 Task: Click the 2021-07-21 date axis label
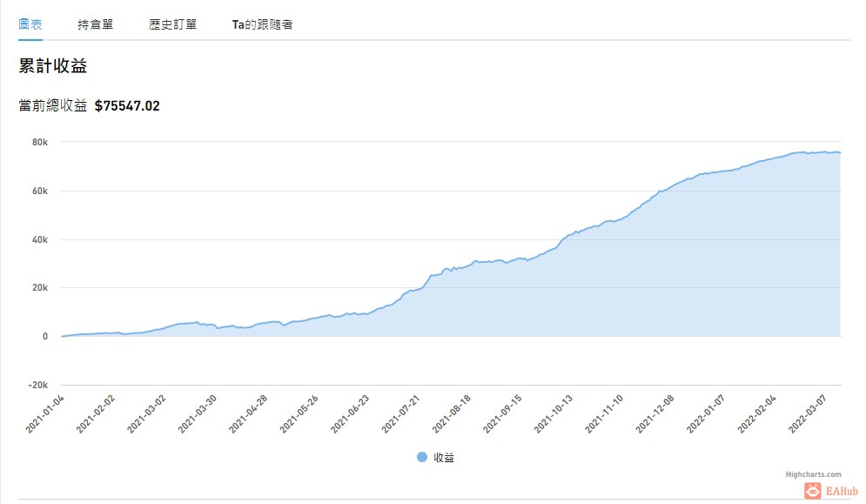pyautogui.click(x=400, y=414)
